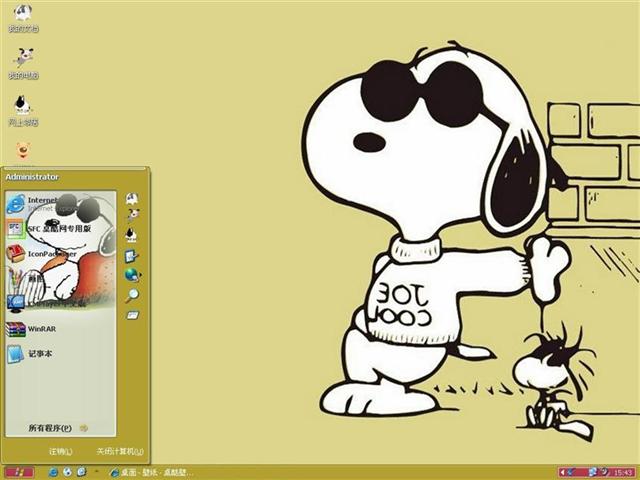
Task: Click the system tray clock showing 15:43
Action: (x=623, y=473)
